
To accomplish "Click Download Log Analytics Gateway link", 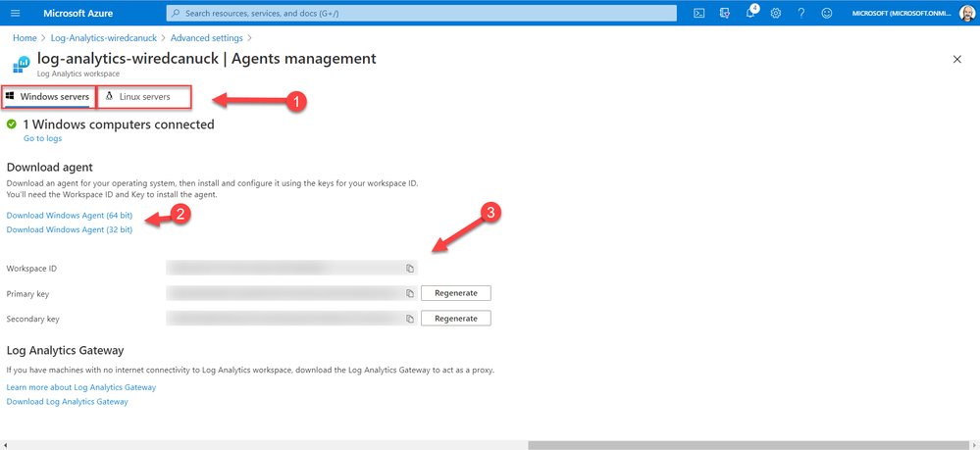I will tap(67, 402).
